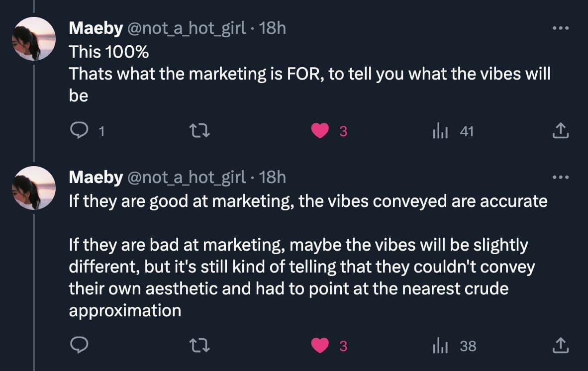View analytics showing 38 views
This screenshot has height=371, width=588.
pyautogui.click(x=440, y=346)
